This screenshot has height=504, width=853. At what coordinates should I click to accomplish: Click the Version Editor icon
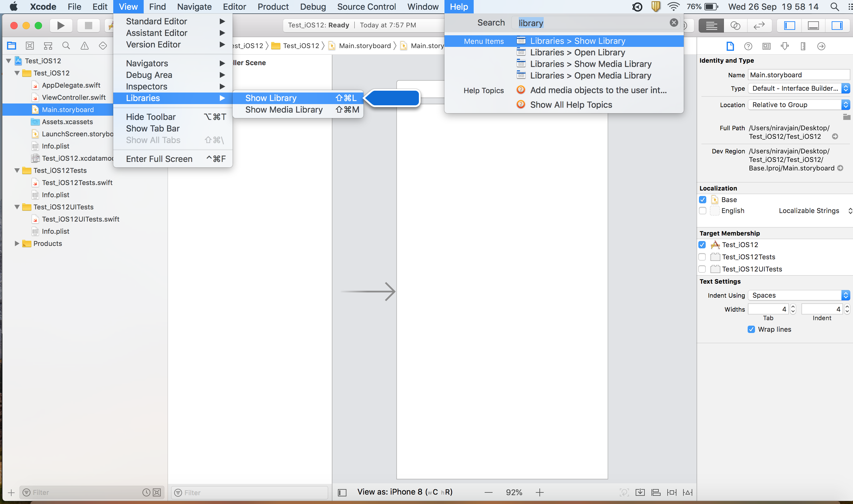coord(759,25)
